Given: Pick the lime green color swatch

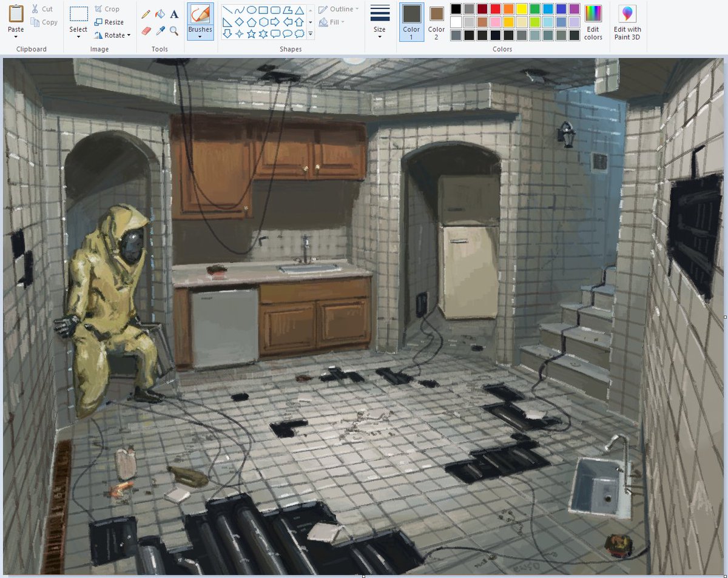Looking at the screenshot, I should click(x=534, y=22).
